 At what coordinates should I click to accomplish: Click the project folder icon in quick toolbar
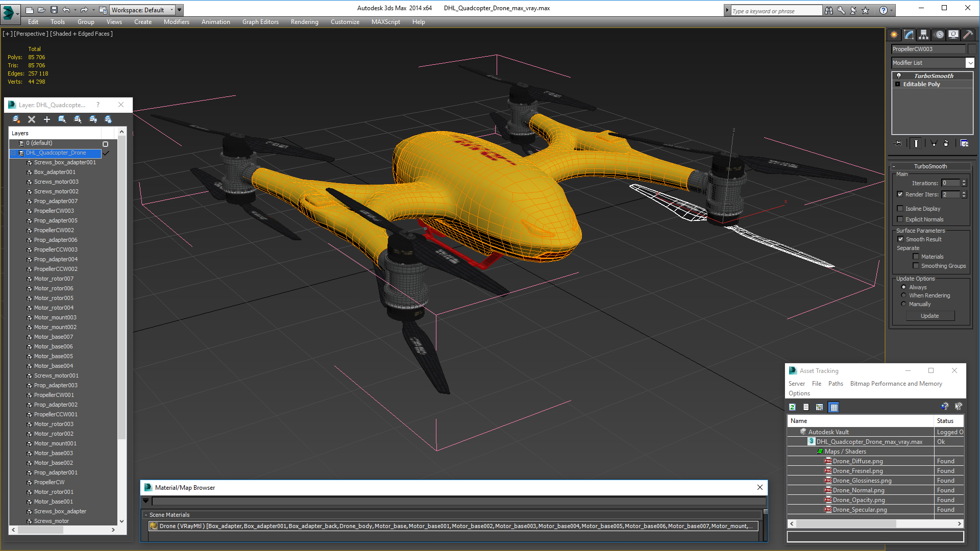(103, 10)
